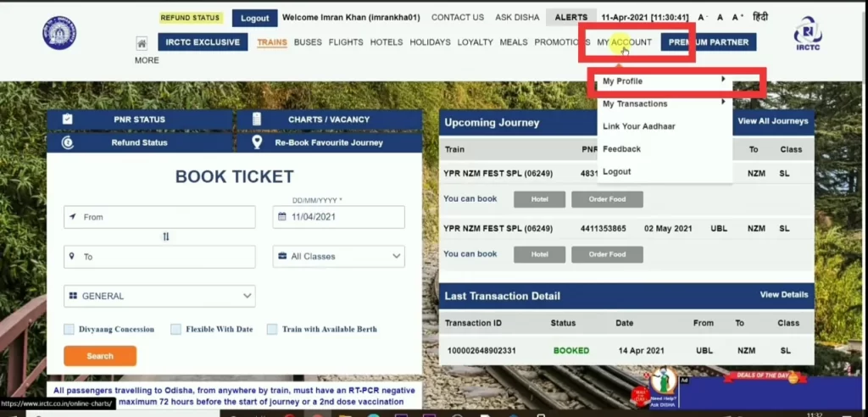Open the LOYALTY navigation item

[x=475, y=42]
